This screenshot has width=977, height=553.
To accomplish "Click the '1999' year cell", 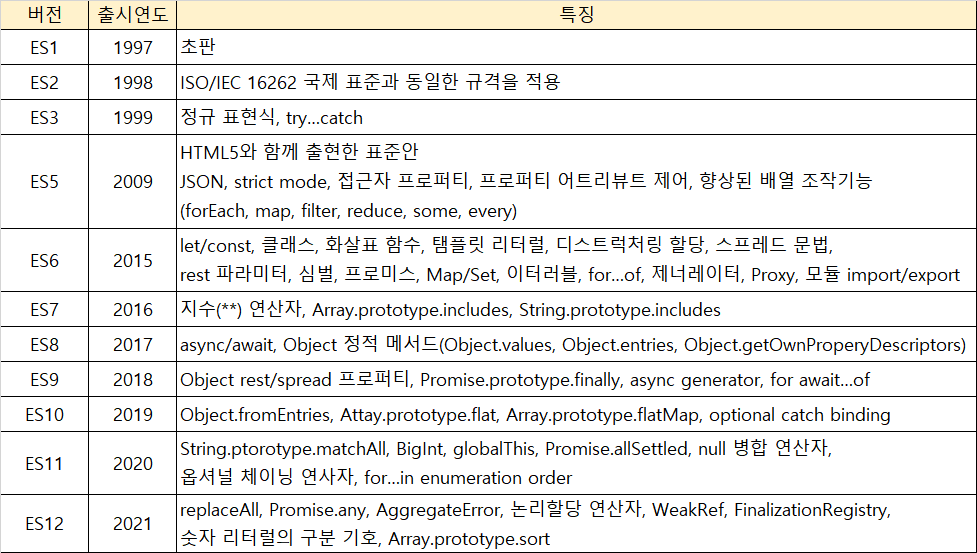I will [x=133, y=117].
